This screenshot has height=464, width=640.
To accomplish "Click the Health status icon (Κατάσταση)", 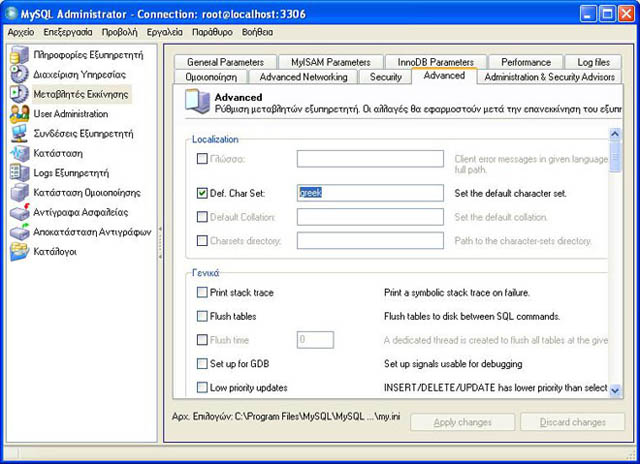I will pyautogui.click(x=19, y=153).
